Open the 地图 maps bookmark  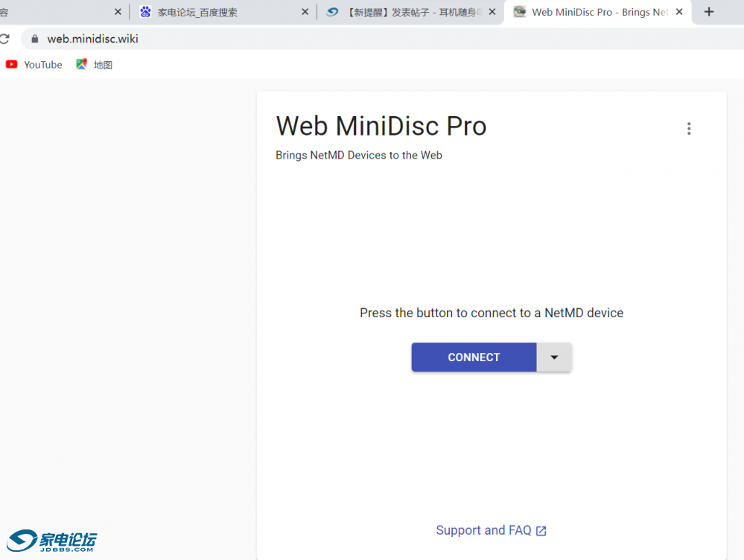(x=94, y=65)
